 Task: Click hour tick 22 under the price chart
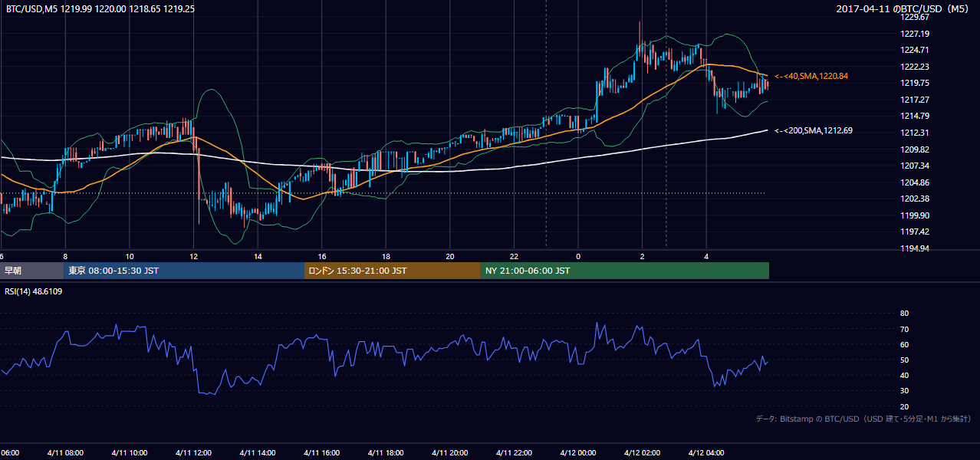[x=514, y=256]
